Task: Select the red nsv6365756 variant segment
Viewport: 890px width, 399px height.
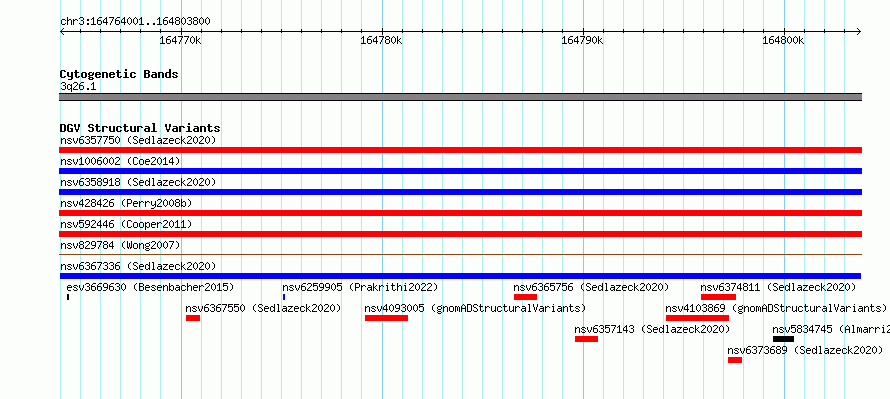Action: click(x=525, y=297)
